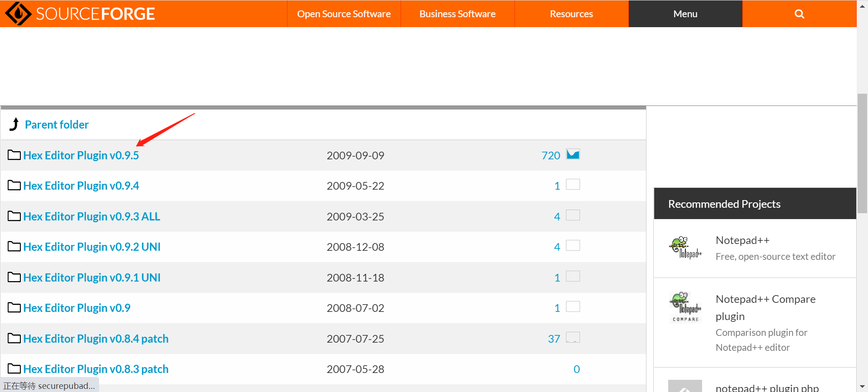
Task: Open download stats chart for v0.9.3 ALL
Action: click(573, 215)
